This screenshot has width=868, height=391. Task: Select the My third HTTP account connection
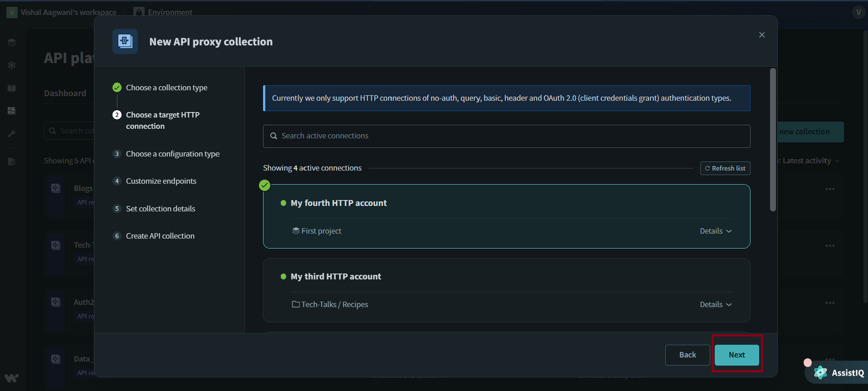507,290
